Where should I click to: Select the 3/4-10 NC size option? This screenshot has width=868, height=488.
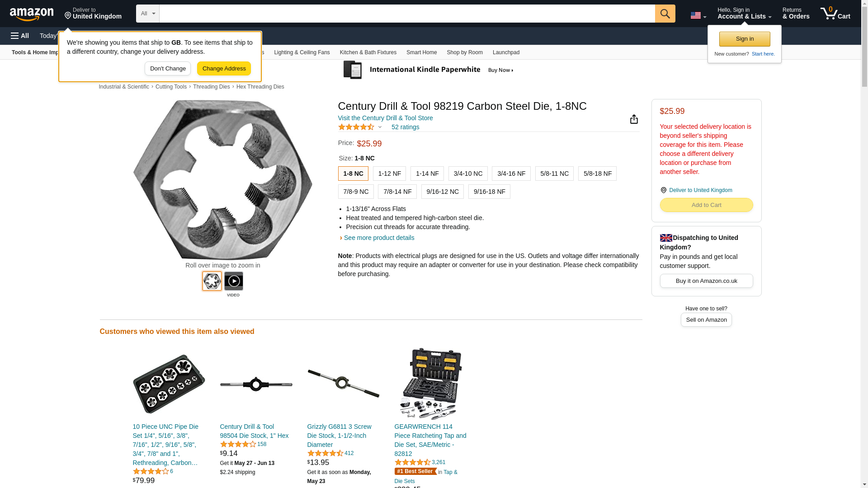click(x=468, y=174)
